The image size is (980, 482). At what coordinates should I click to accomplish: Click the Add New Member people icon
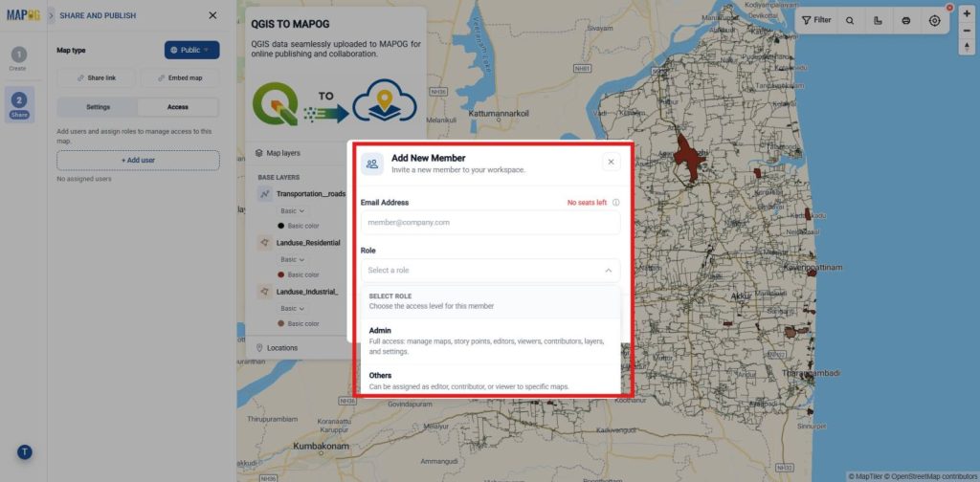pos(372,164)
